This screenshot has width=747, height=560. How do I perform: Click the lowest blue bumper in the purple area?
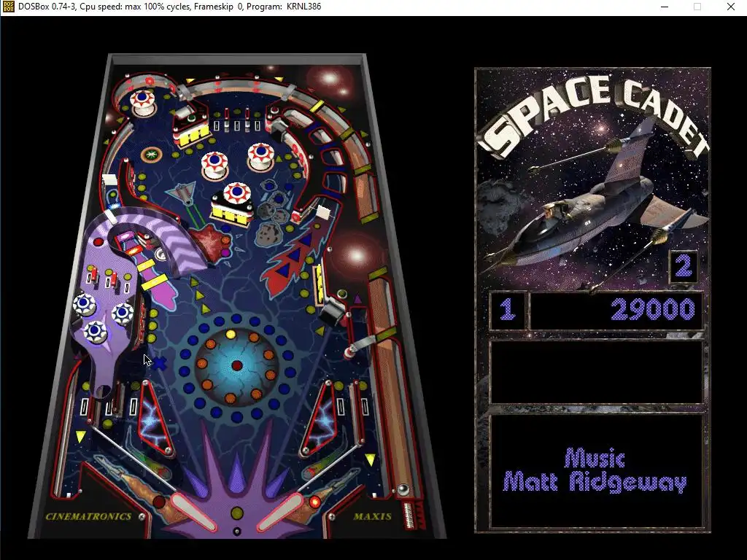(96, 332)
